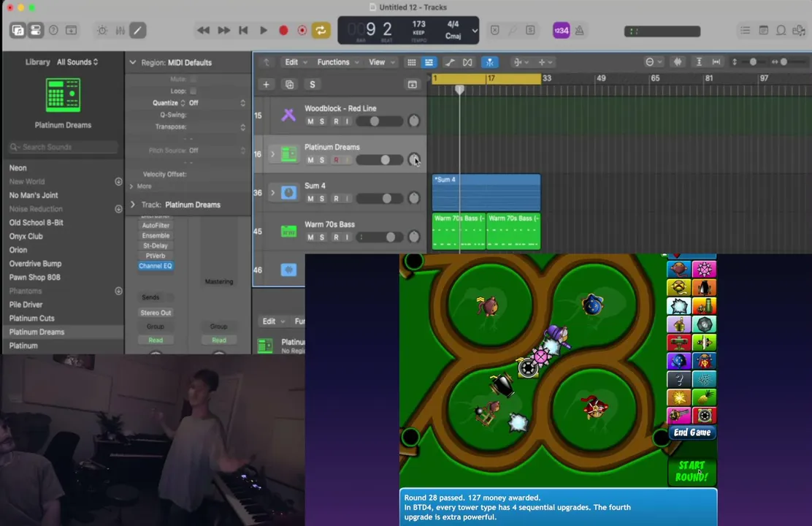This screenshot has height=526, width=812.
Task: Open Smart Controls dial button
Action: [x=102, y=31]
